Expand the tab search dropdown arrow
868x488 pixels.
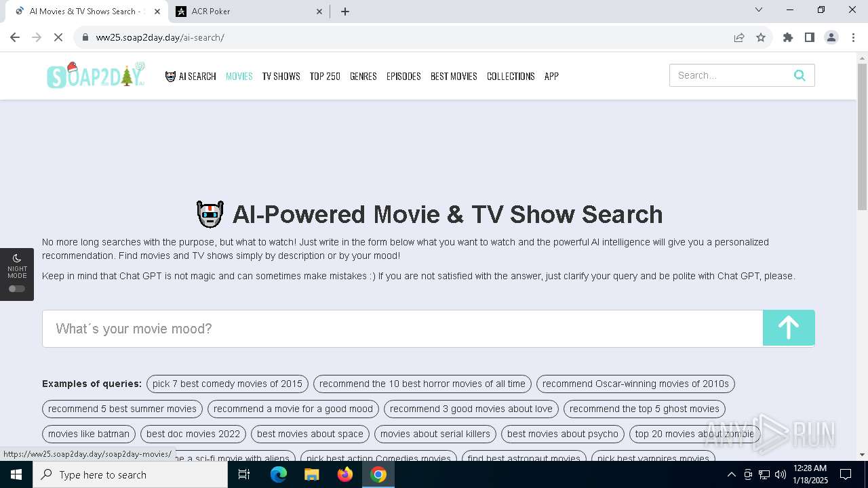[x=759, y=9]
